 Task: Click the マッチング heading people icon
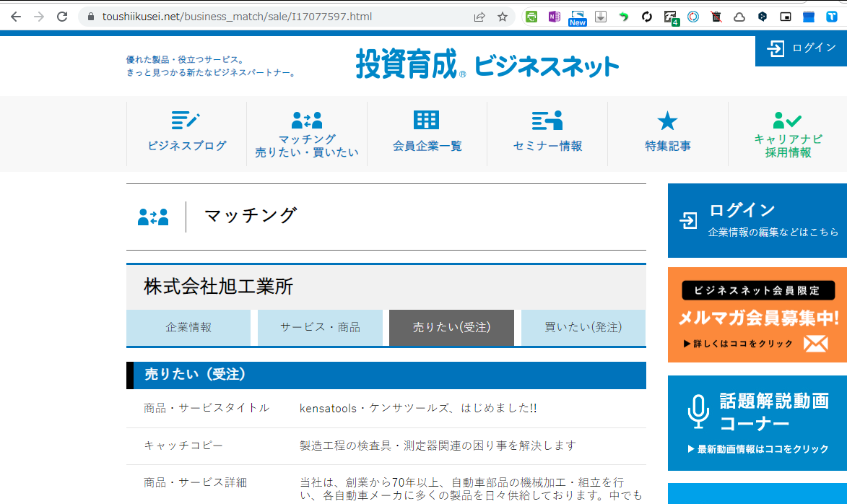point(153,217)
